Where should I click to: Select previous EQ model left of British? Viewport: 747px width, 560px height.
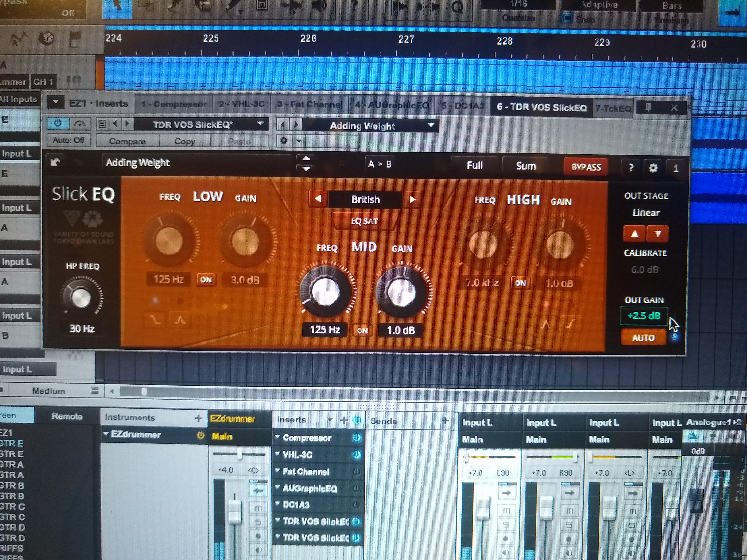tap(318, 199)
